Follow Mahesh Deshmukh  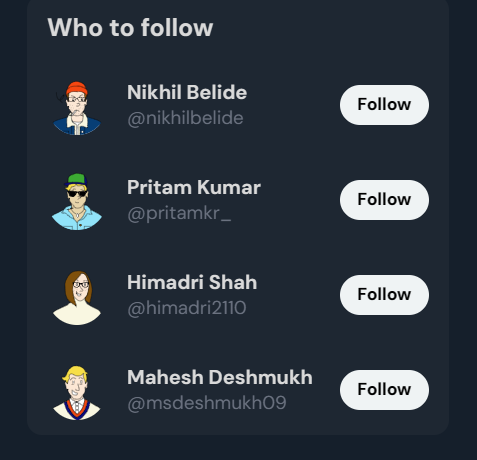click(384, 390)
